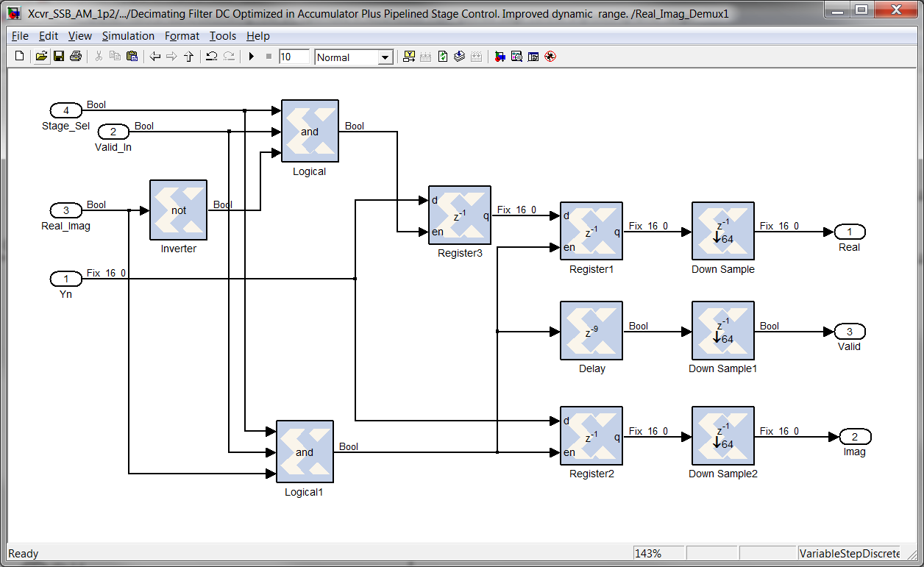The height and width of the screenshot is (567, 924).
Task: Select the Down Sample1 block
Action: [x=723, y=330]
